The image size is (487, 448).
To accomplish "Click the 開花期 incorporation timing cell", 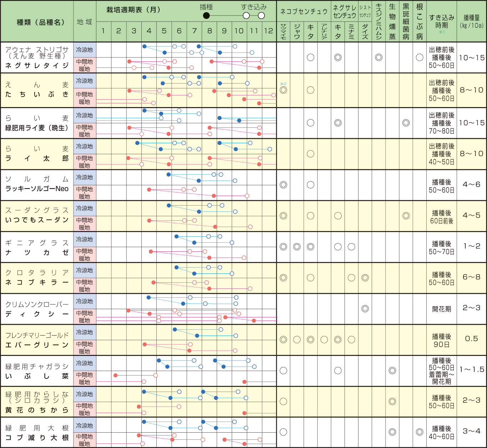I will tap(442, 309).
